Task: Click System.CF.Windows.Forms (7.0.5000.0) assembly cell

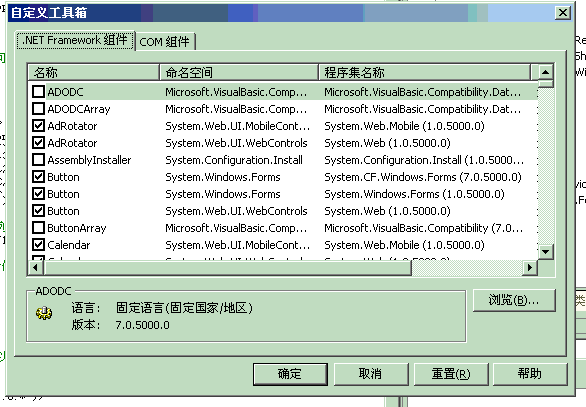Action: [423, 177]
